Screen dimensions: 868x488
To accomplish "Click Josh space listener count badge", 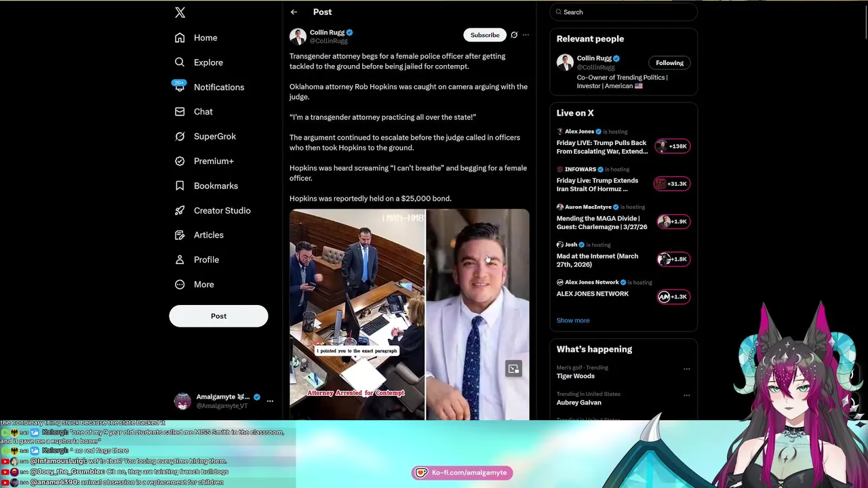I will (x=672, y=259).
